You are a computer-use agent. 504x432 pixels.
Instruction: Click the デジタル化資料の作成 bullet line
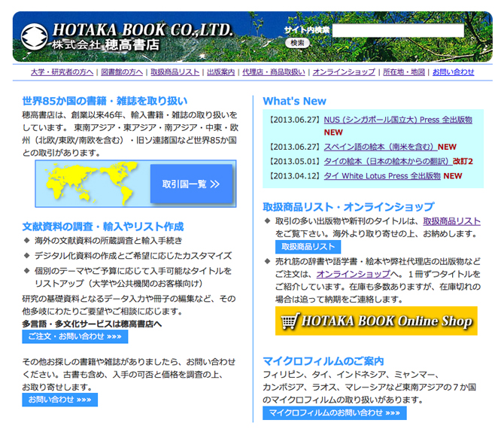(x=133, y=256)
